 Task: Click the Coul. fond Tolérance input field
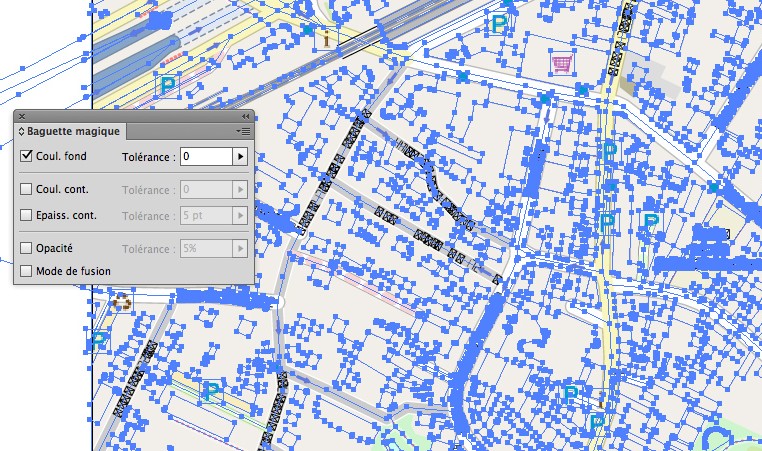pyautogui.click(x=205, y=157)
